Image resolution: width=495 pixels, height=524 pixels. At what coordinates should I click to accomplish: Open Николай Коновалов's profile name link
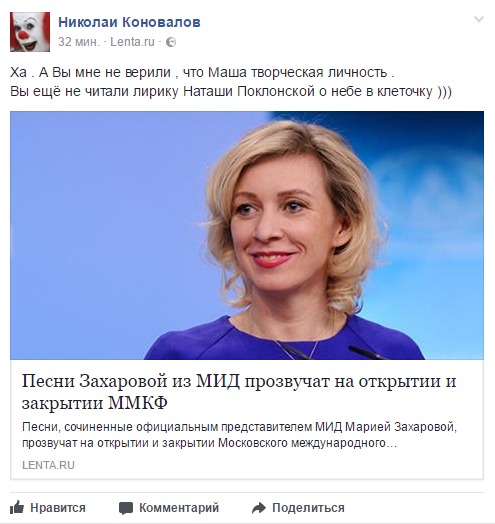(x=129, y=22)
